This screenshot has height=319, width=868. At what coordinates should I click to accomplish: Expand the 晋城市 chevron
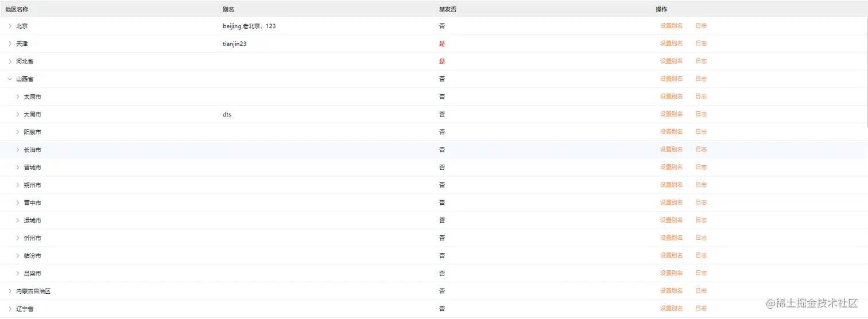pos(18,168)
